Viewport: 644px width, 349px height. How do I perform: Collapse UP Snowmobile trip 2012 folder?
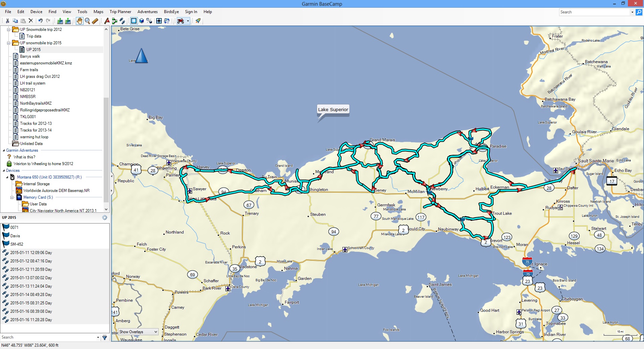9,30
